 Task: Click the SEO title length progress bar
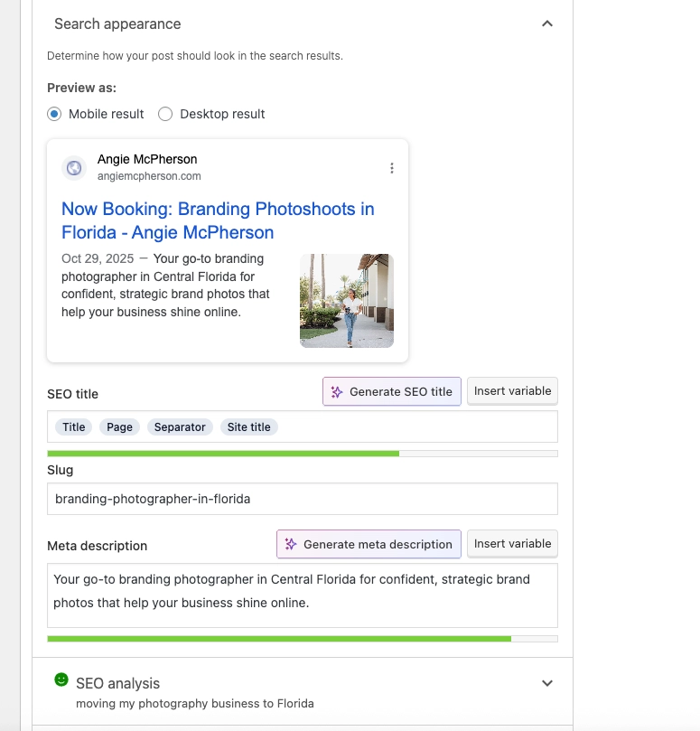point(303,454)
